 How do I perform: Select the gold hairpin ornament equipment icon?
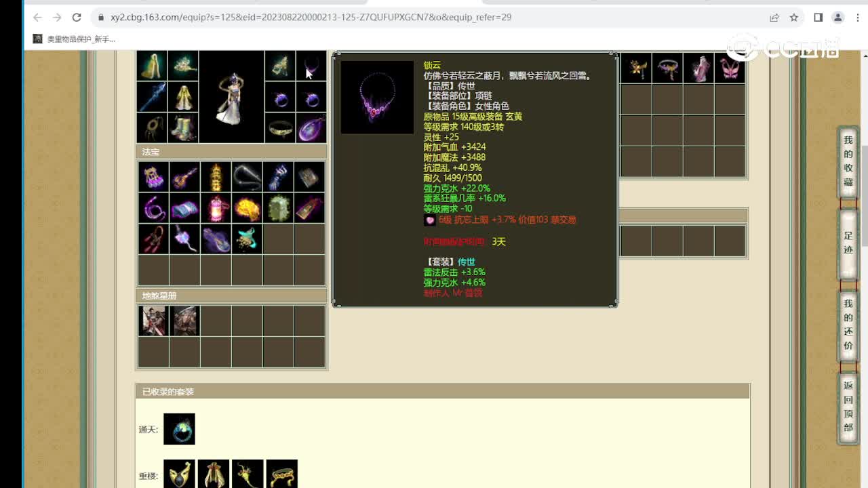(183, 66)
